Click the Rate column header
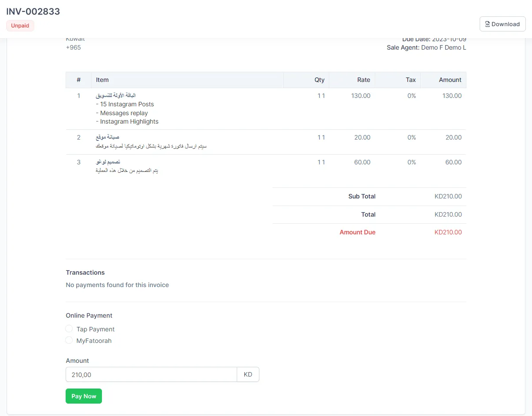The height and width of the screenshot is (416, 532). coord(364,80)
